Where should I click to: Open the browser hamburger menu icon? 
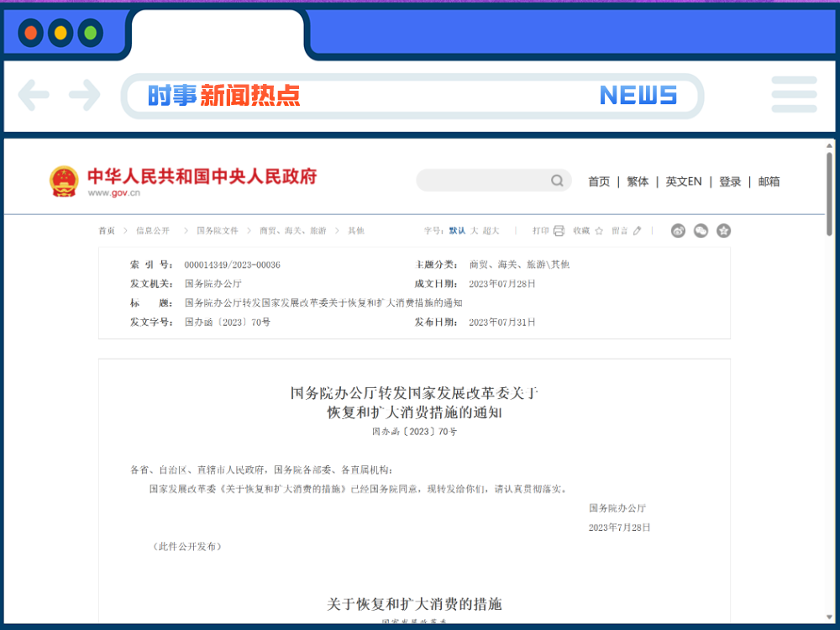pos(793,95)
